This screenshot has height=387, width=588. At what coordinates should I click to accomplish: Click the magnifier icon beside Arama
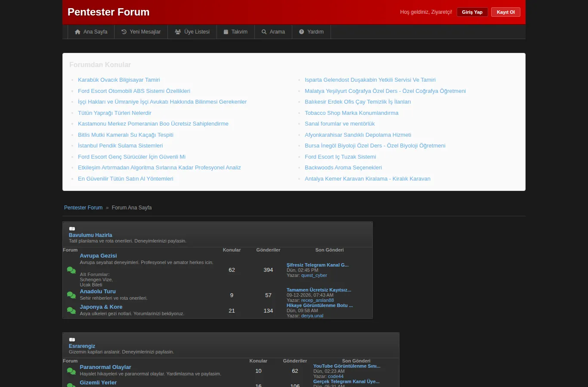(x=264, y=32)
